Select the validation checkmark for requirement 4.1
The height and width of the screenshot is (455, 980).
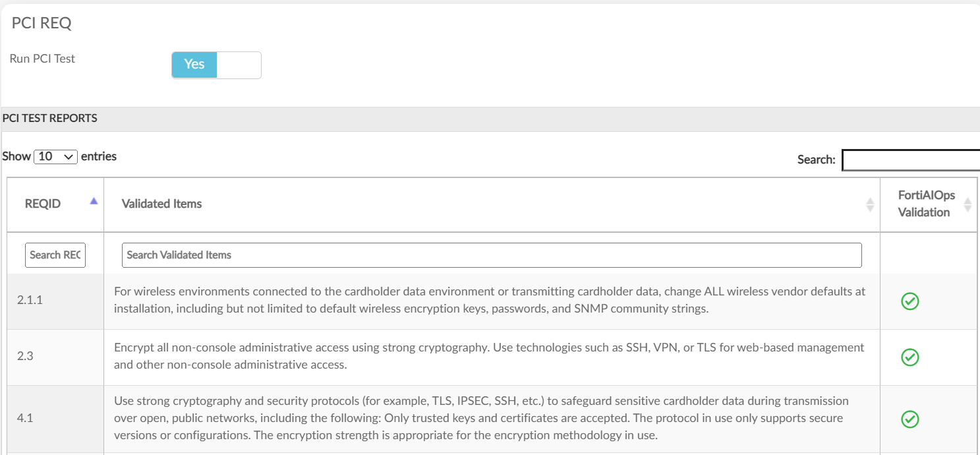click(x=909, y=419)
